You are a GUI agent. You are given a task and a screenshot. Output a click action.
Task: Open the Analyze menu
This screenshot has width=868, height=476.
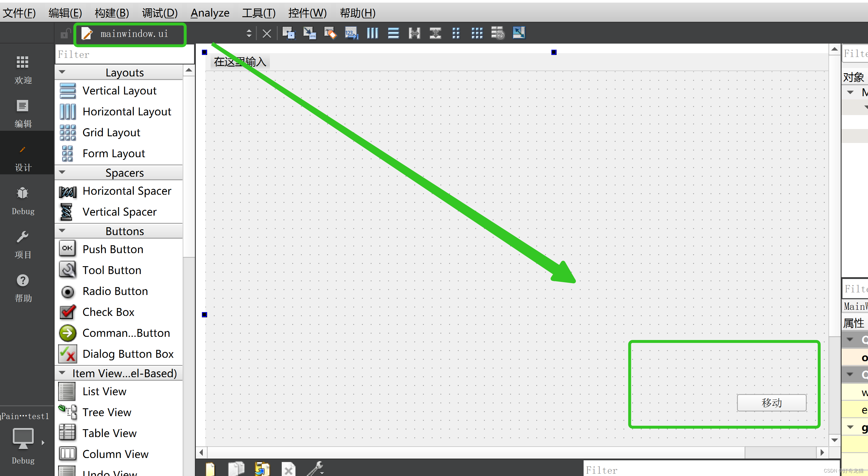209,13
